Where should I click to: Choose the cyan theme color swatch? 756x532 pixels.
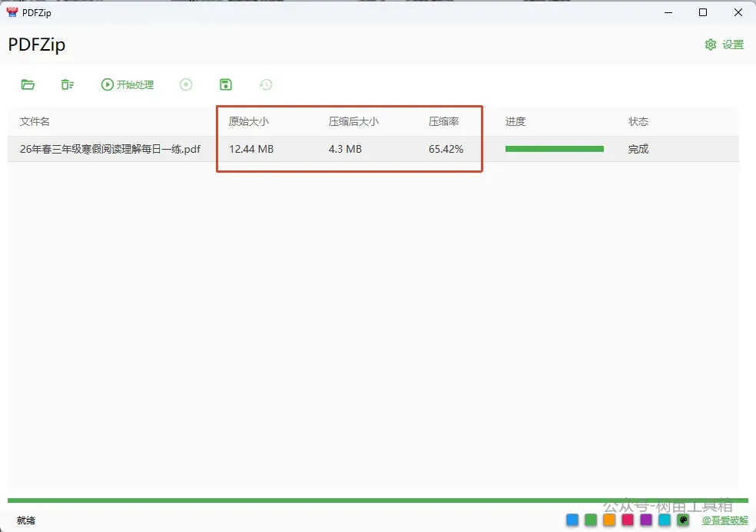coord(665,520)
